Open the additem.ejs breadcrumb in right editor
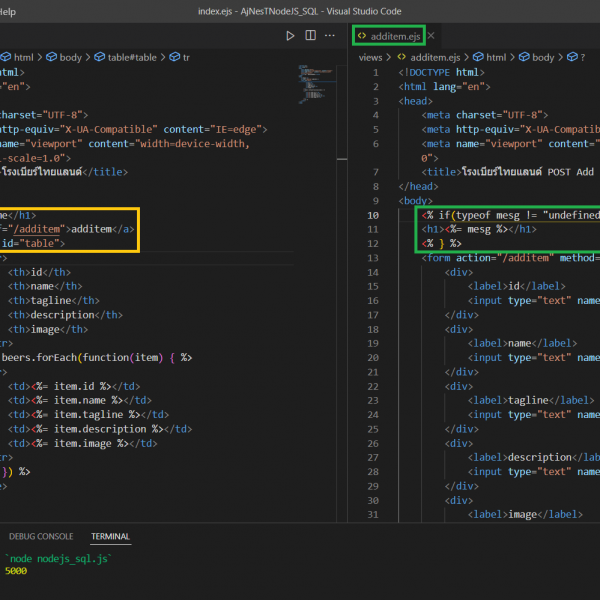Image resolution: width=600 pixels, height=600 pixels. pyautogui.click(x=433, y=58)
